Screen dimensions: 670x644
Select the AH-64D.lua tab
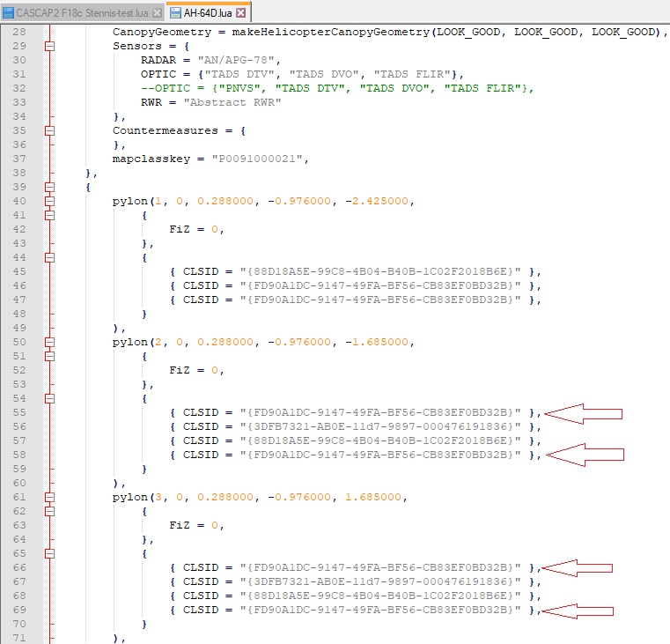[207, 13]
